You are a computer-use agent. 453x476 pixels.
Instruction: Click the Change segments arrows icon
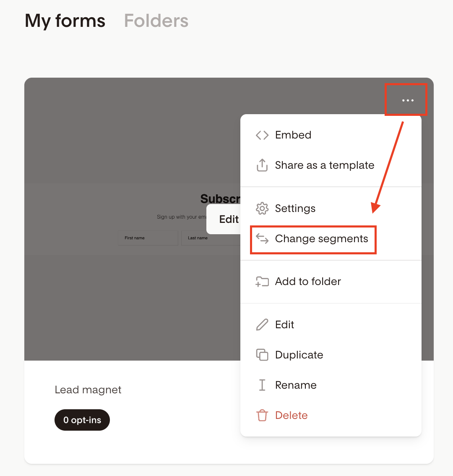coord(262,239)
